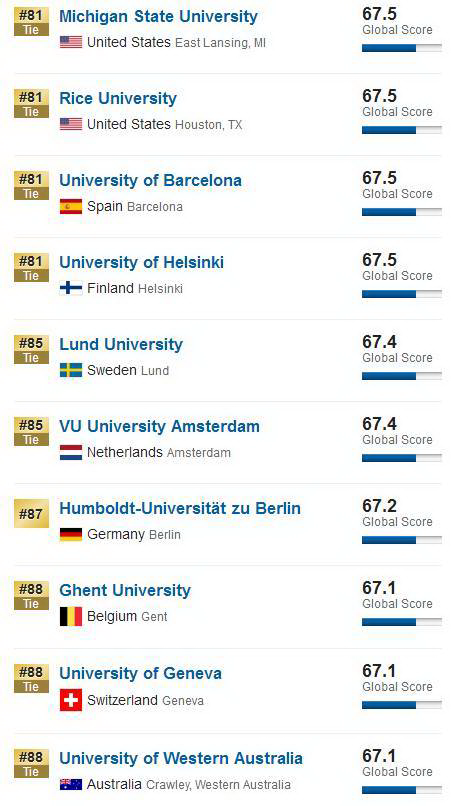Image resolution: width=455 pixels, height=806 pixels.
Task: Visit the Lund University link
Action: tap(121, 344)
